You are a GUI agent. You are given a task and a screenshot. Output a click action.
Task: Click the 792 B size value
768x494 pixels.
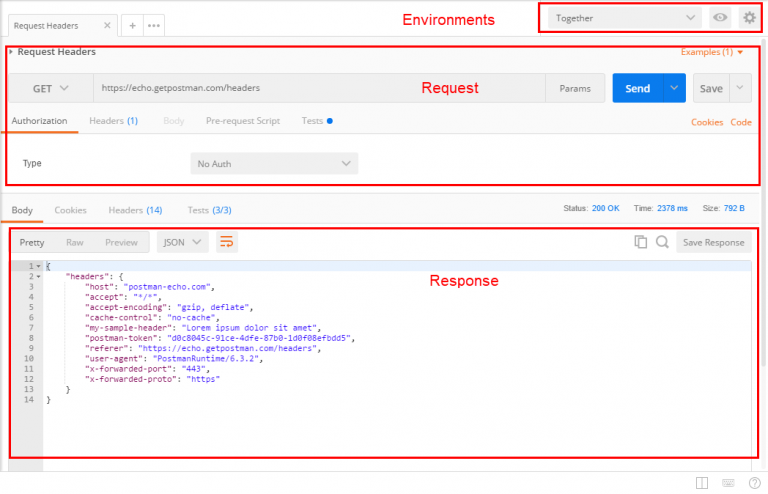click(734, 208)
